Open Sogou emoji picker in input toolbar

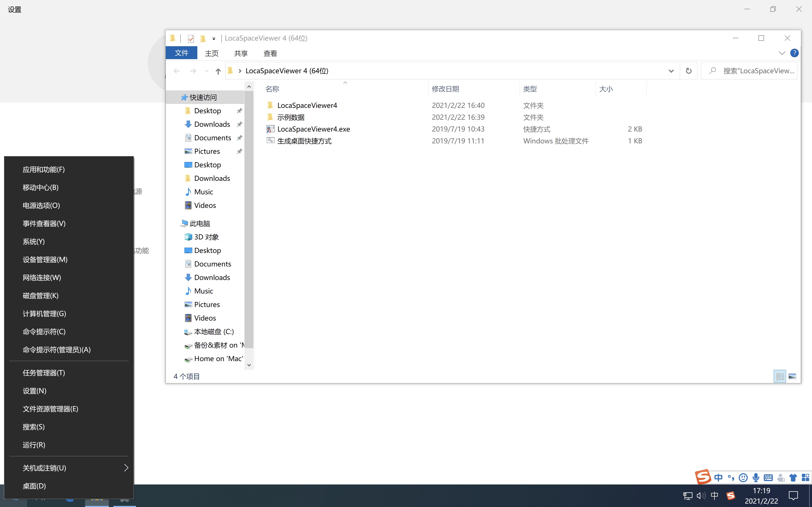pos(743,477)
